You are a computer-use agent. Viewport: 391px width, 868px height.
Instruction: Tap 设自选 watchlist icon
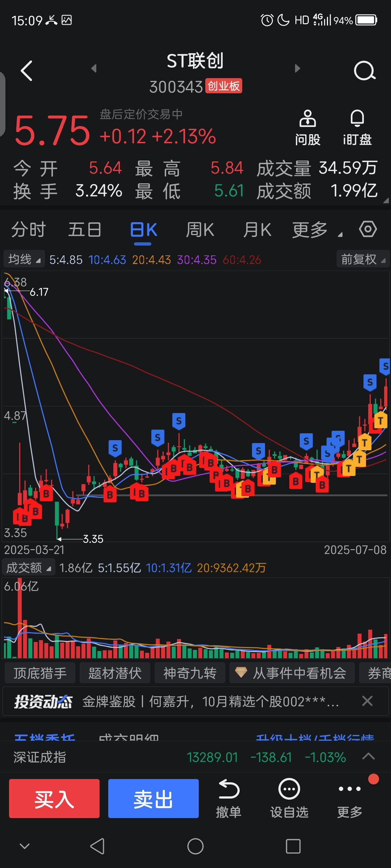pyautogui.click(x=289, y=799)
